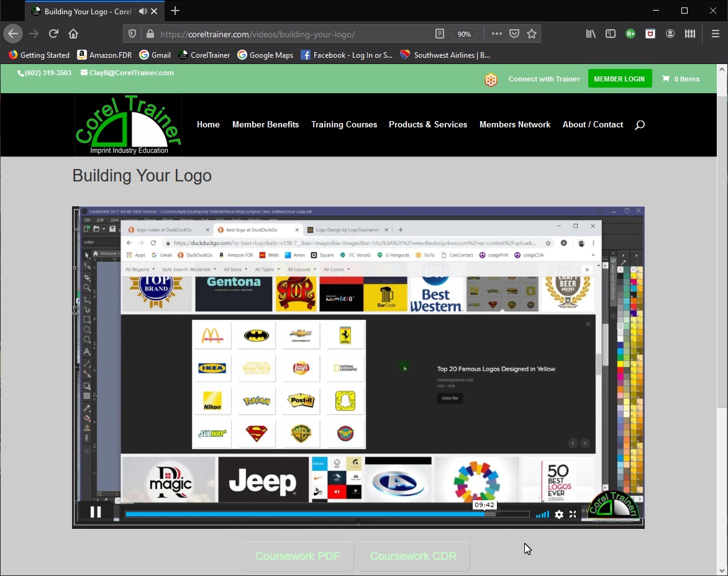Click the green MEMBER LOGIN button

click(619, 78)
